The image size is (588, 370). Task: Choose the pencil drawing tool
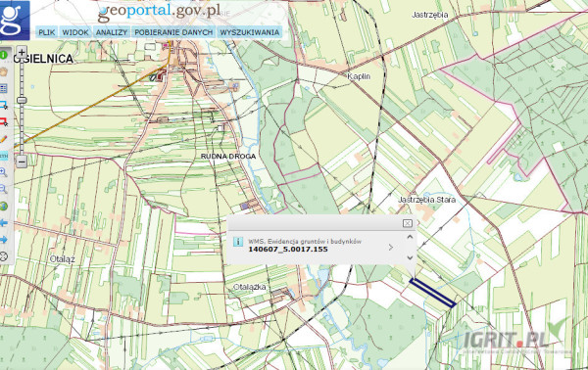pos(3,139)
